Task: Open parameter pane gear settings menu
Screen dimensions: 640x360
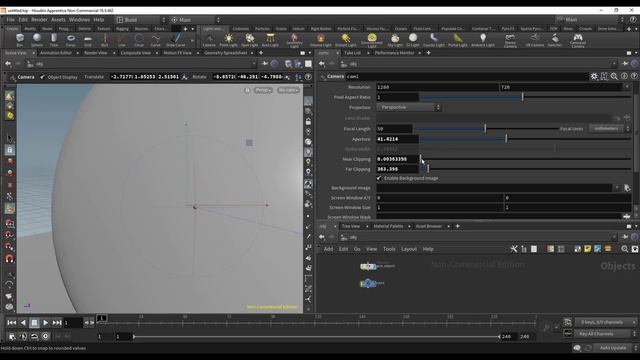Action: [594, 76]
